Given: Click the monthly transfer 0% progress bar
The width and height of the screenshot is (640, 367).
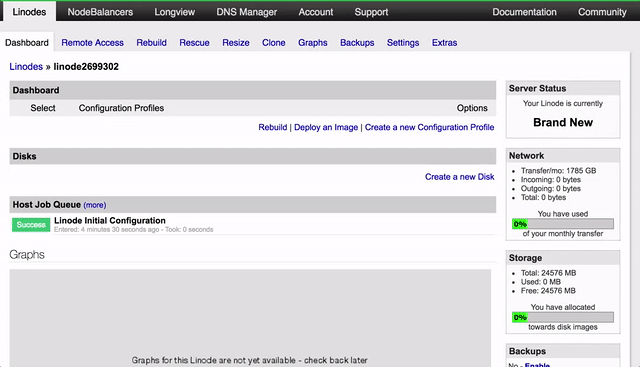Looking at the screenshot, I should tap(563, 224).
